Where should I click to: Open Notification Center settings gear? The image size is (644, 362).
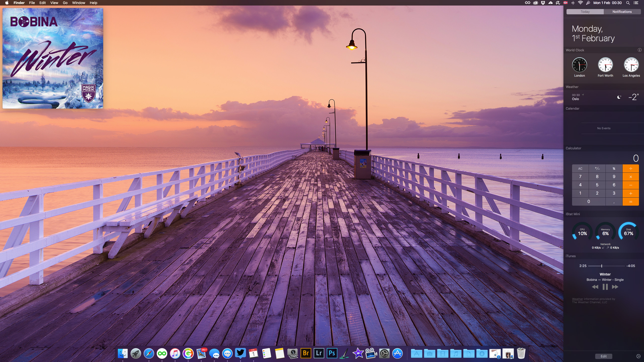[638, 356]
